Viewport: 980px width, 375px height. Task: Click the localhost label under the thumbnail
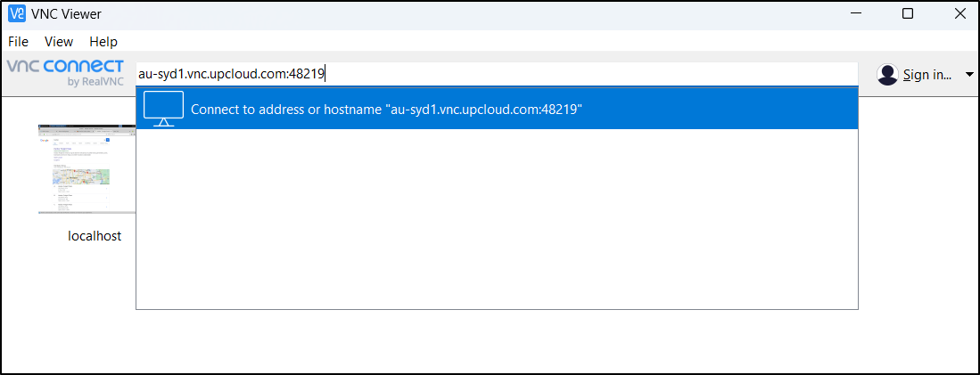point(95,236)
